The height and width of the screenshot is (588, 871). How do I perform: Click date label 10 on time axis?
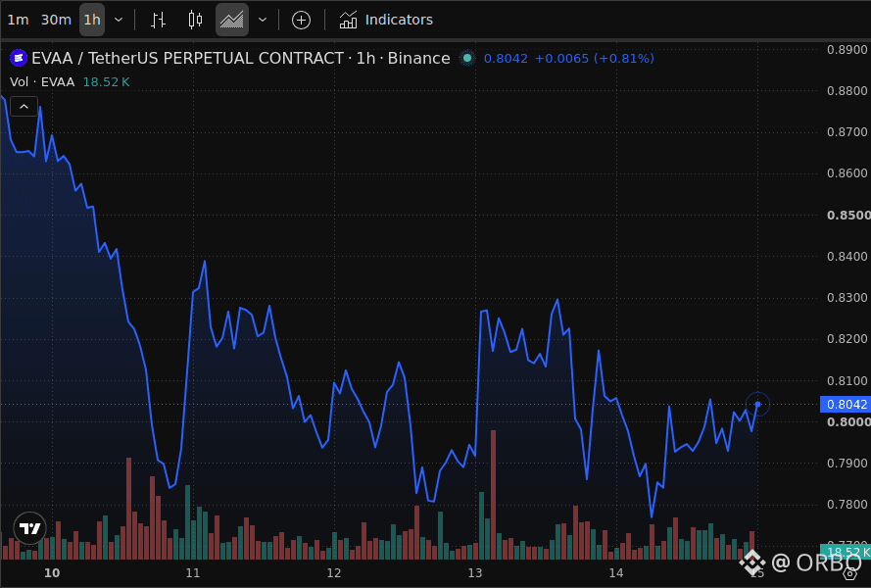click(52, 573)
